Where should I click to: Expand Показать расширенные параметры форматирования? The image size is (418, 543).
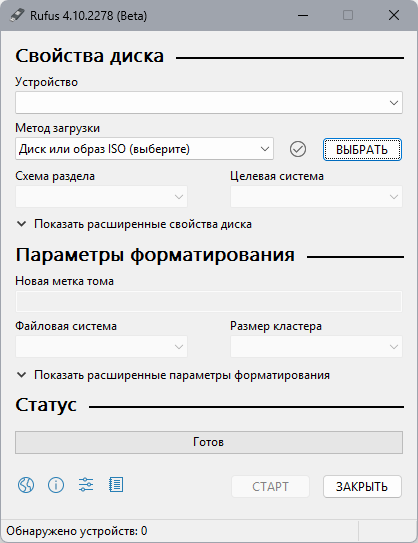(x=173, y=375)
